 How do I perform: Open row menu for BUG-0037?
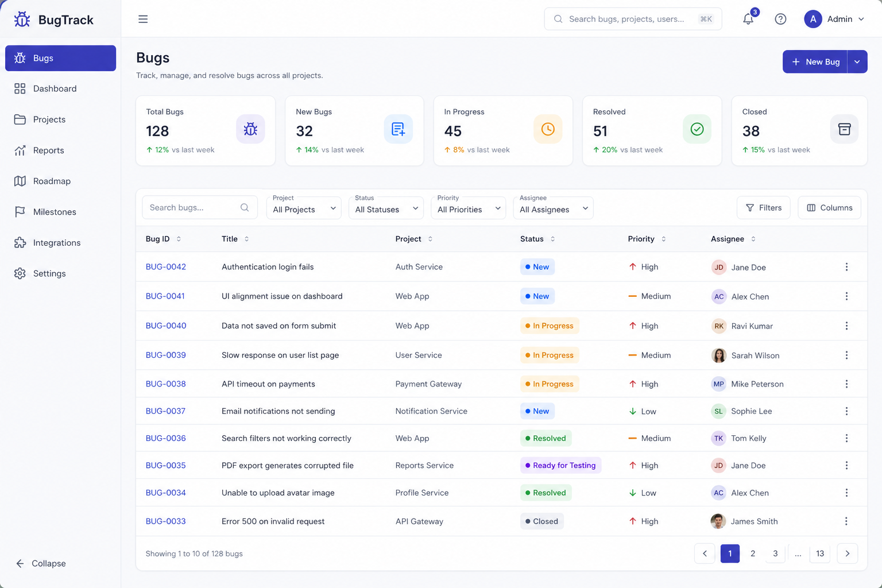846,411
